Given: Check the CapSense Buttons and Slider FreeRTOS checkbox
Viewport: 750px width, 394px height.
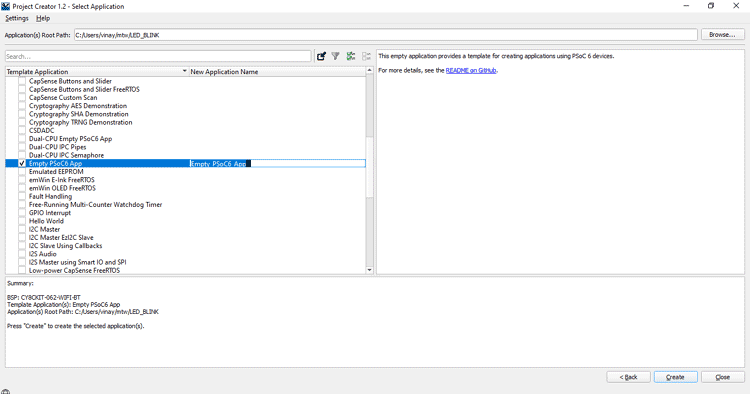Looking at the screenshot, I should (22, 89).
